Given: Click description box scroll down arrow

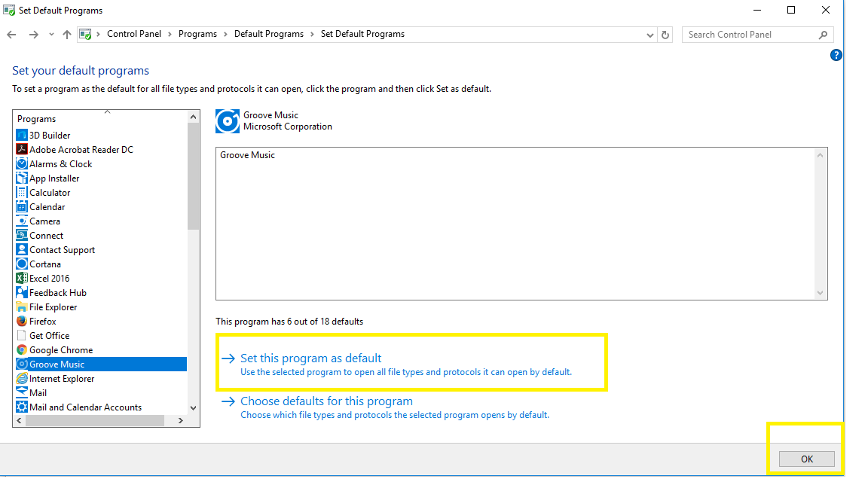Looking at the screenshot, I should point(820,293).
